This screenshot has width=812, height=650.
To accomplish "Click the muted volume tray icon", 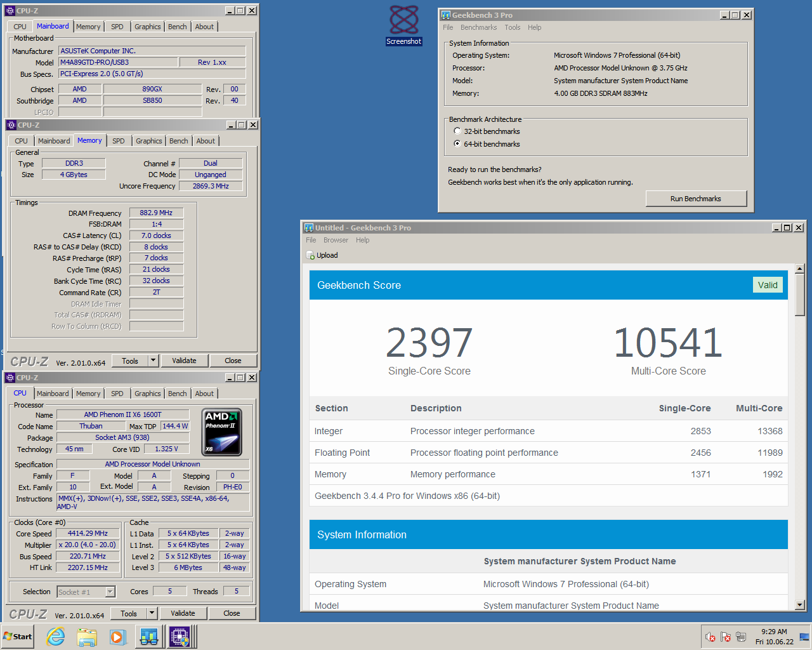I will [x=710, y=637].
